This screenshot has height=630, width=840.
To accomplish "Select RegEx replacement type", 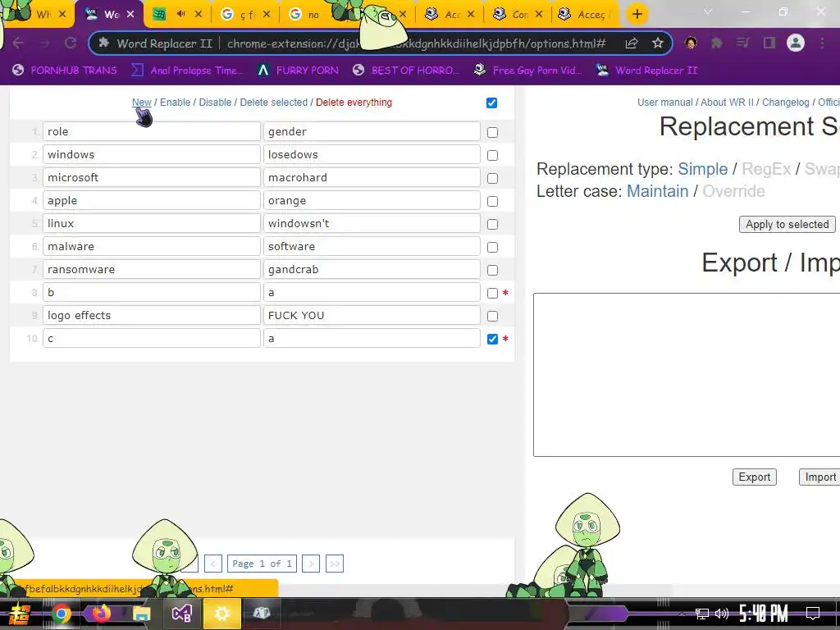I will click(x=766, y=169).
